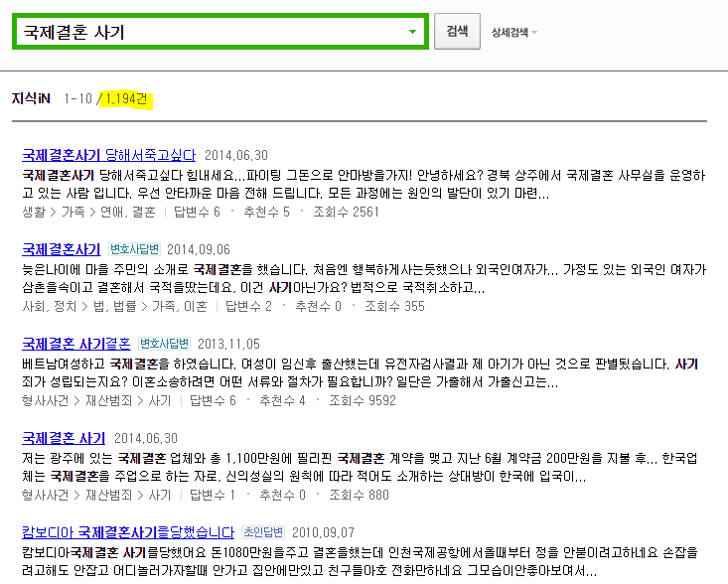Click the snippet starting 늦은나이에 마을 주민의 소개로
Viewport: 728px width, 584px height.
coord(364,278)
